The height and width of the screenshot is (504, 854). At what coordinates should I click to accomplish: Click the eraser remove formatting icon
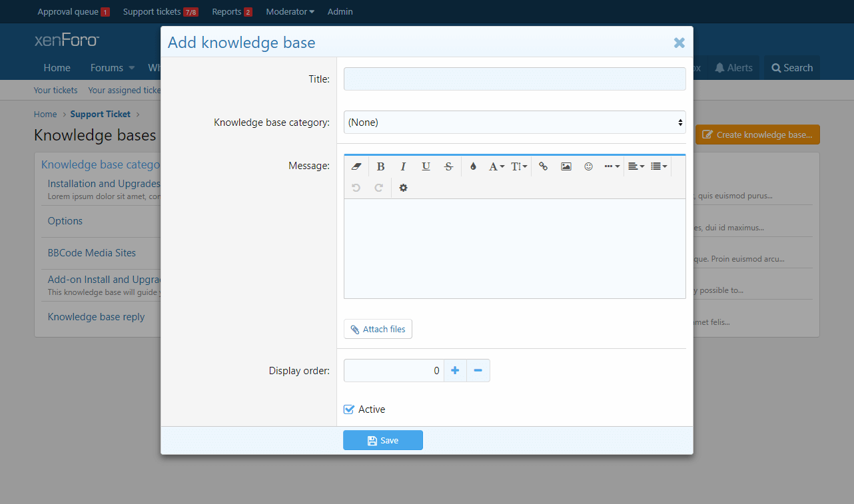pyautogui.click(x=356, y=166)
